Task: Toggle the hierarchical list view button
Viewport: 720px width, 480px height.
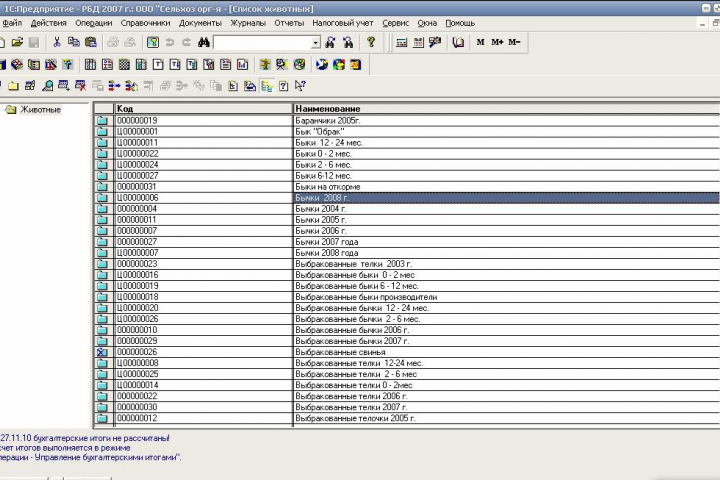Action: [267, 86]
